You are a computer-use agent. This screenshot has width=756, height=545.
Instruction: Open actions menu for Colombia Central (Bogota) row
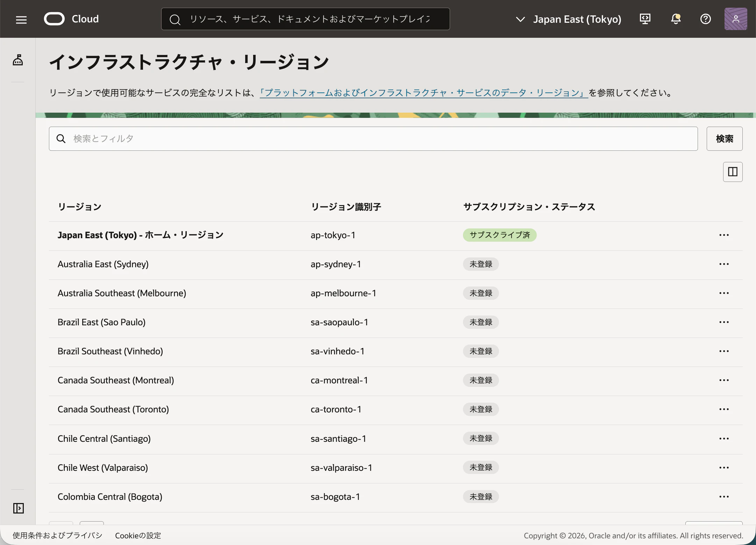point(724,497)
